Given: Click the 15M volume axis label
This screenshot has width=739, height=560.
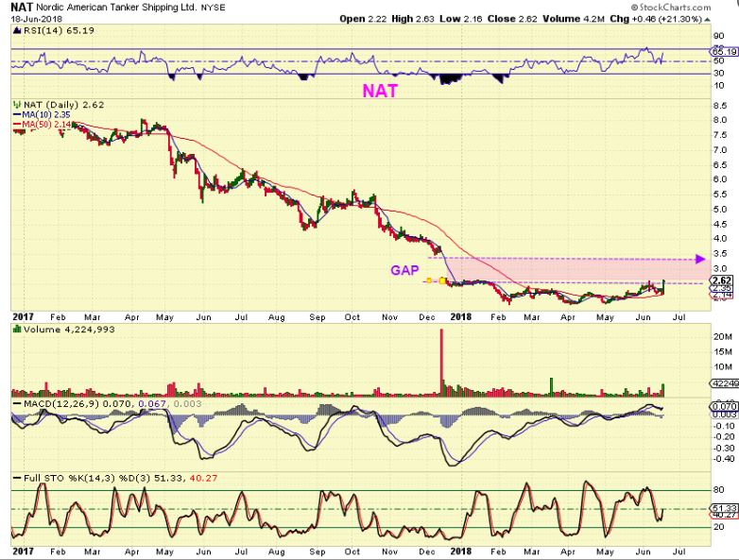Looking at the screenshot, I should pos(722,351).
